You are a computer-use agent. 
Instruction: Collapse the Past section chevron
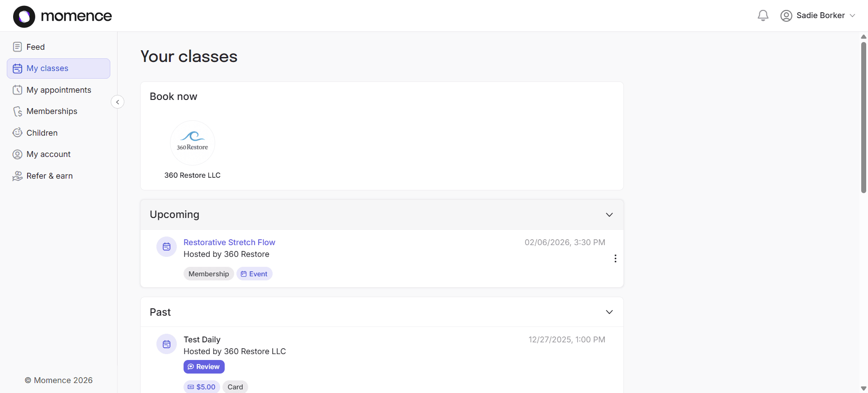[x=609, y=312]
